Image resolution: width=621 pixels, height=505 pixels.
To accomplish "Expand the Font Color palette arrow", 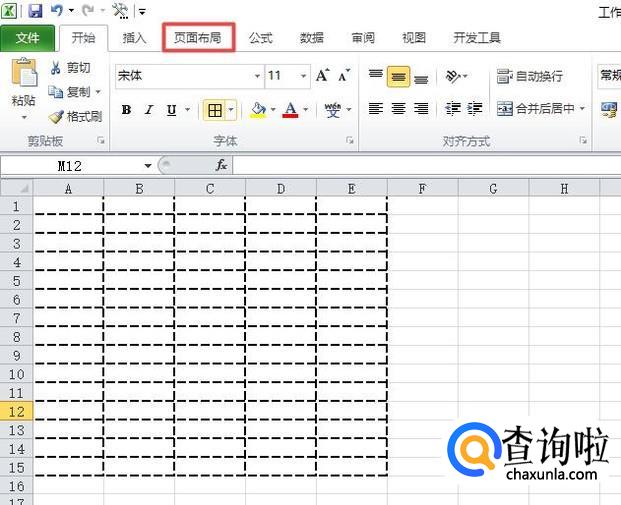I will tap(305, 109).
